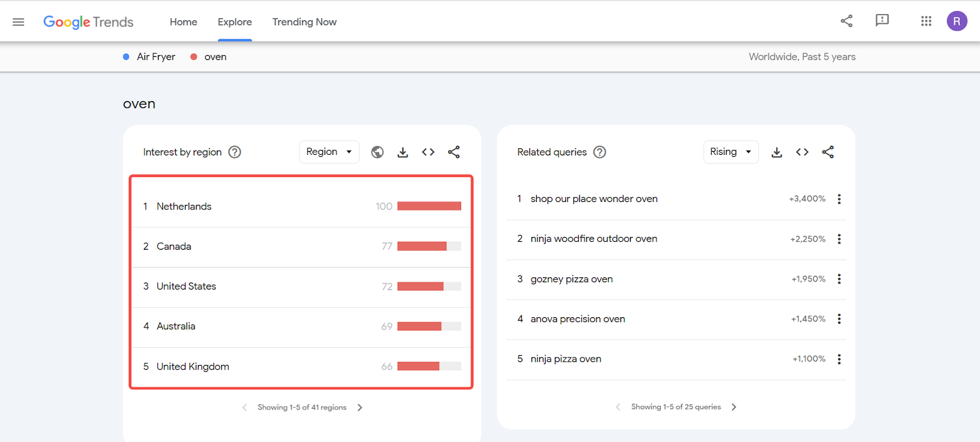Viewport: 980px width, 442px height.
Task: Click the Australia region row
Action: (x=301, y=326)
